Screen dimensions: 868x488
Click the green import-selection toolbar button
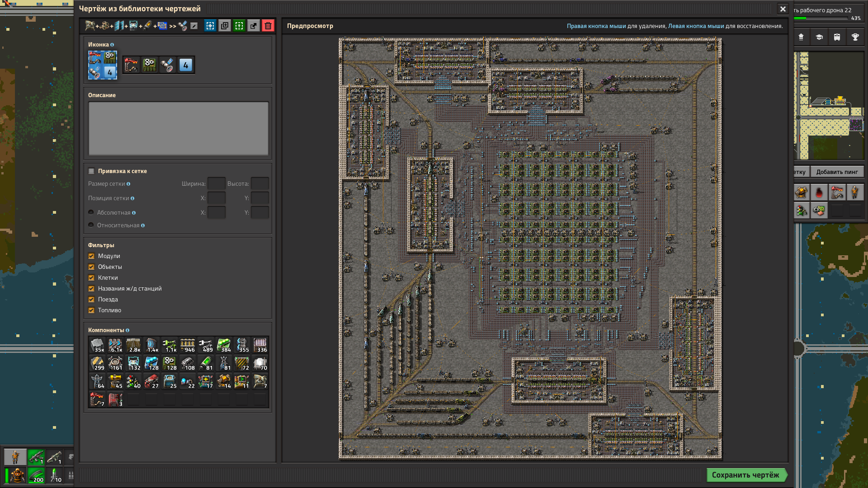pos(239,26)
